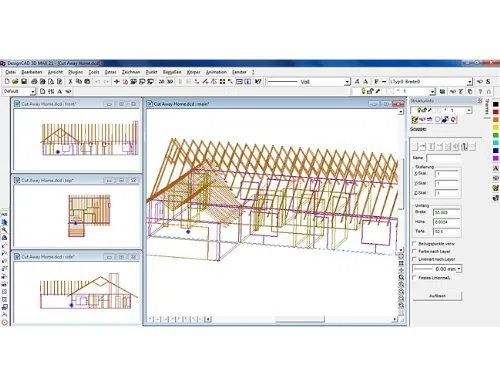Click the main view horizontal scrollbar thumb
This screenshot has width=500, height=385.
pyautogui.click(x=300, y=319)
